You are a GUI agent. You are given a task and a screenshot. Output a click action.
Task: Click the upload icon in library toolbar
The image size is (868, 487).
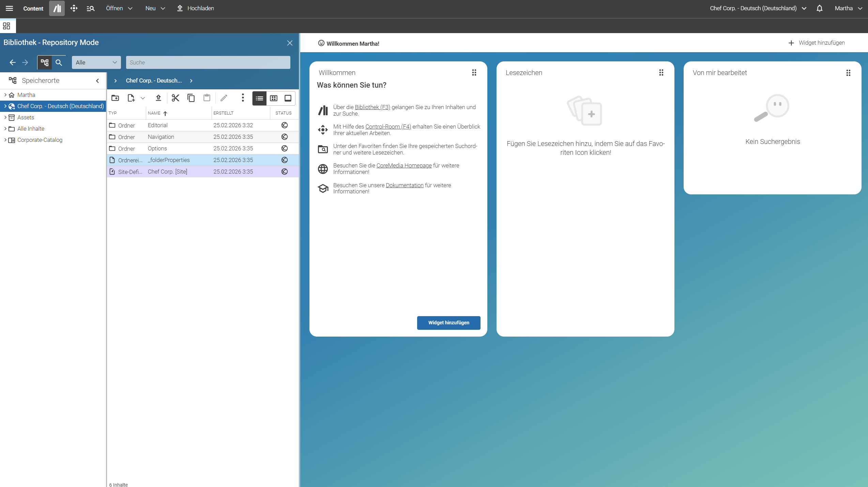pos(158,98)
